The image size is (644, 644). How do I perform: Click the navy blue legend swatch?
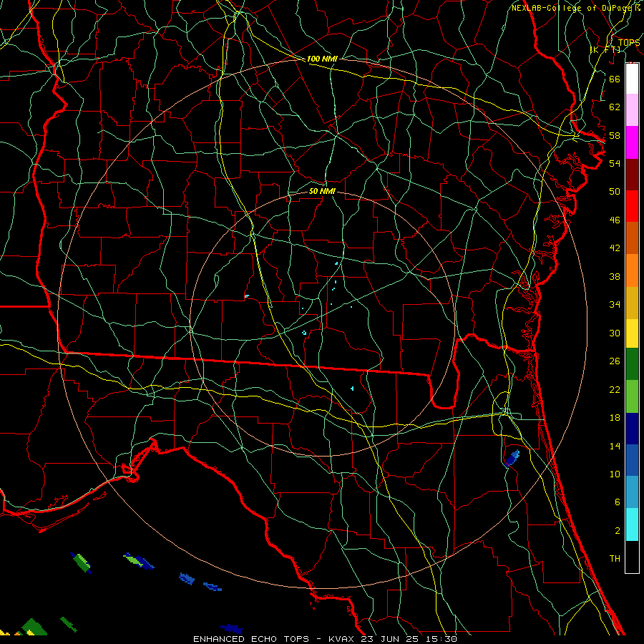pyautogui.click(x=632, y=429)
